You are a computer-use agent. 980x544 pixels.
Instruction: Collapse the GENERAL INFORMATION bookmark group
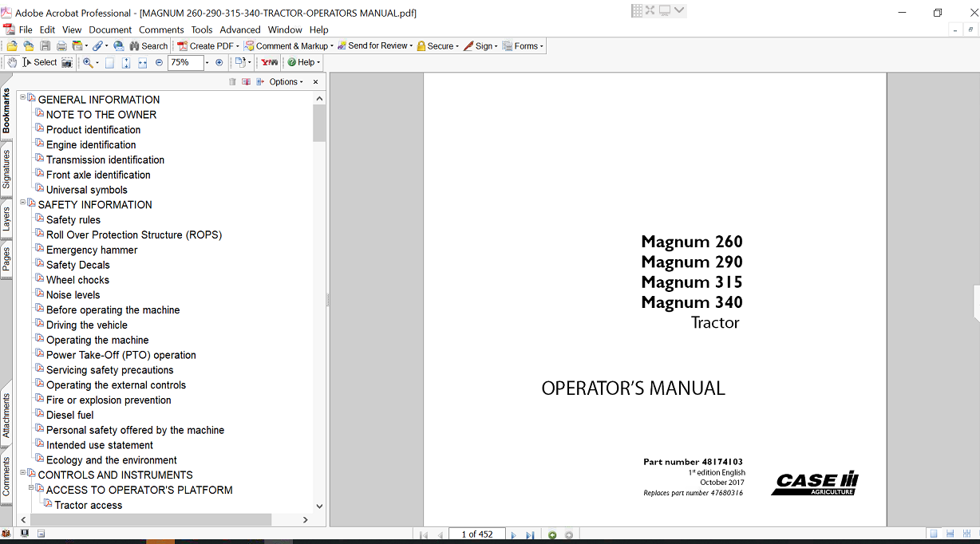point(23,97)
